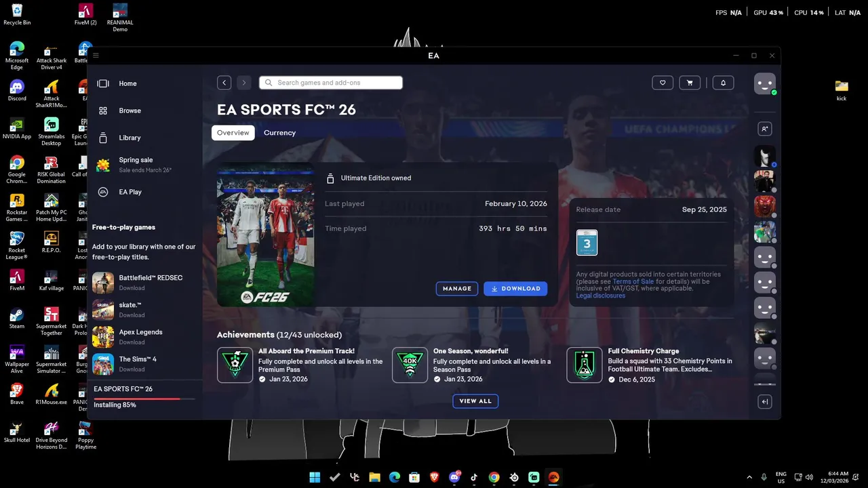Select the Rockstar Games desktop shortcut
This screenshot has height=488, width=868.
tap(17, 208)
